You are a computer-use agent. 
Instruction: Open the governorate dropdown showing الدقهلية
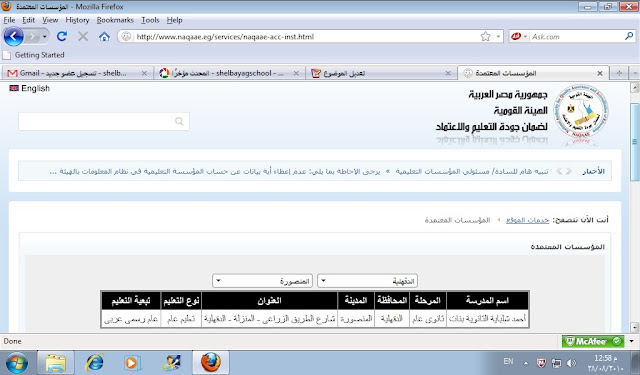(x=367, y=281)
